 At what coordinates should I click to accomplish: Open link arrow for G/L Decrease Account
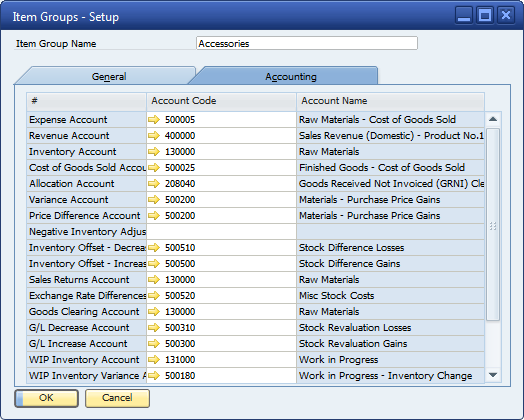[154, 328]
